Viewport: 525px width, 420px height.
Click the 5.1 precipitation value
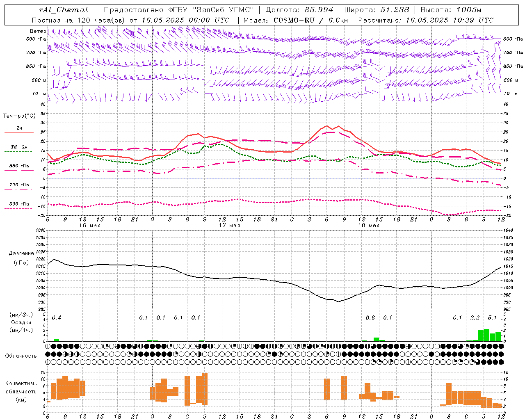click(x=493, y=318)
